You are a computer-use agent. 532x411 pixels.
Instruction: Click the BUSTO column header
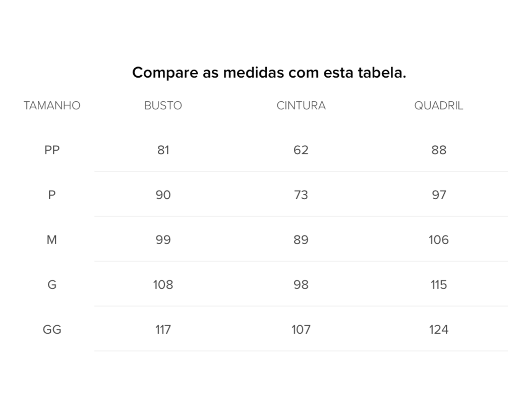point(163,106)
